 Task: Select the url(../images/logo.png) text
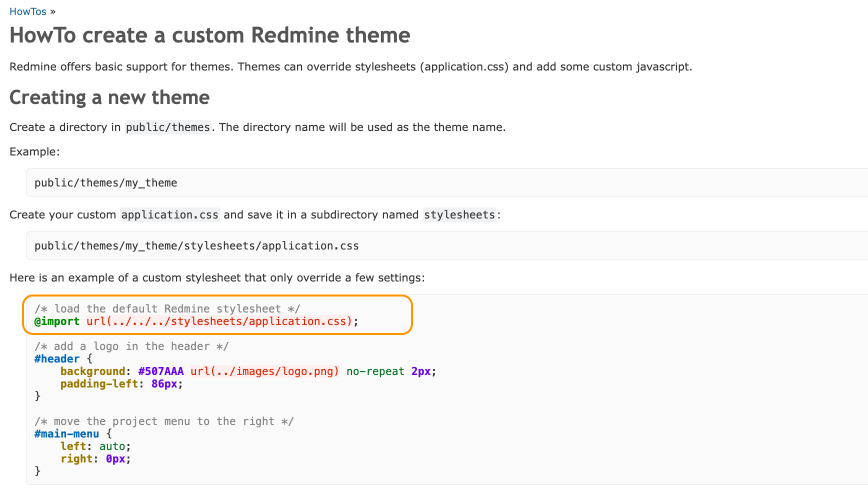coord(265,371)
